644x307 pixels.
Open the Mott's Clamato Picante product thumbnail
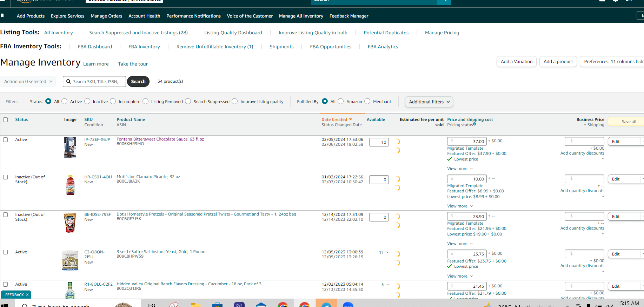[x=71, y=185]
